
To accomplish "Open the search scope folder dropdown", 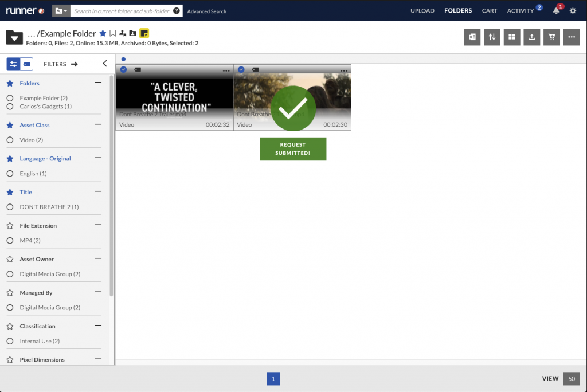I will click(x=61, y=11).
